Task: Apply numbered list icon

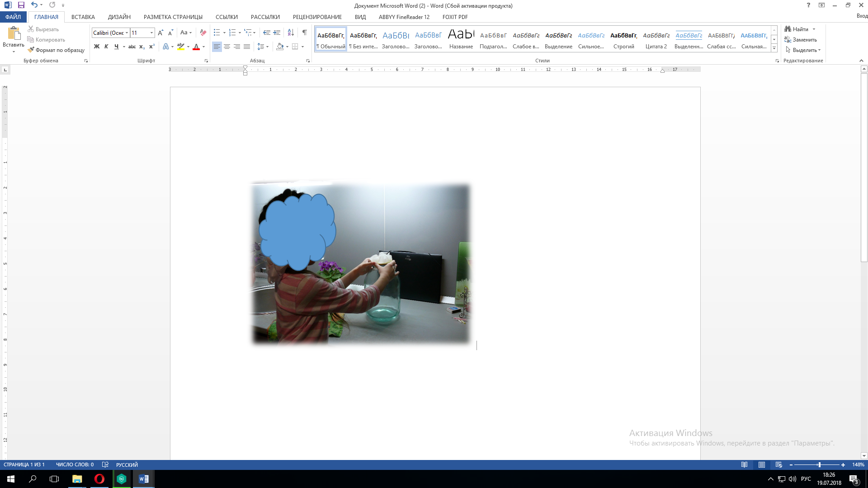Action: [232, 33]
